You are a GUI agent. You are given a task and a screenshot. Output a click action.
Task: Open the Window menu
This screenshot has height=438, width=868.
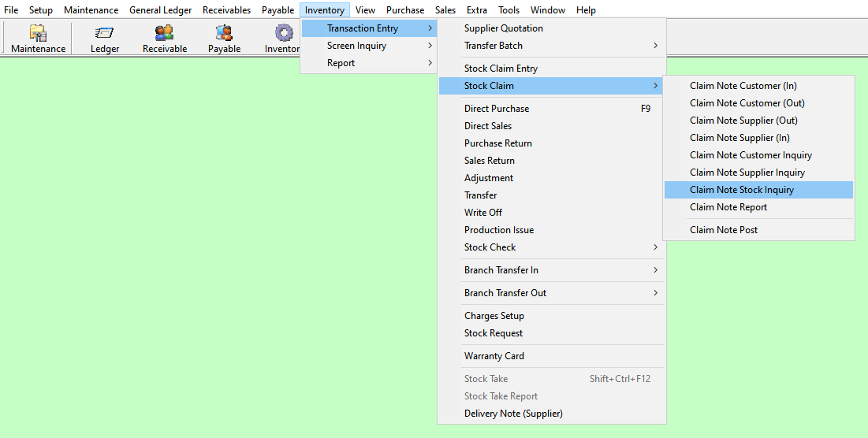(547, 10)
